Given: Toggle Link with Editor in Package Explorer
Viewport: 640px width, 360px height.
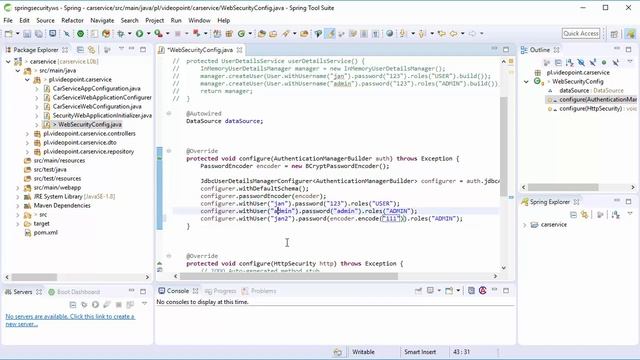Looking at the screenshot, I should click(x=91, y=49).
